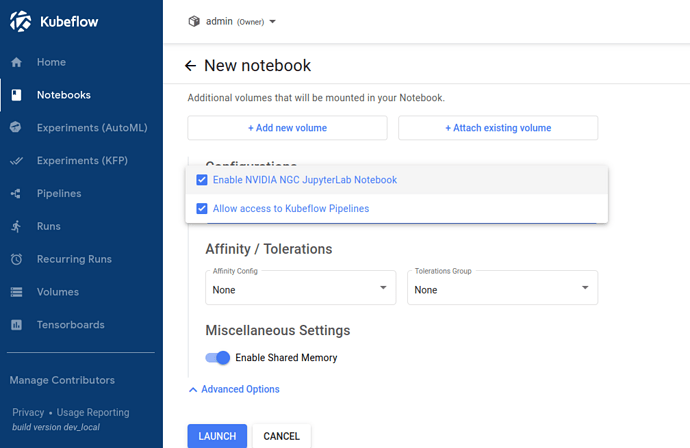Click the Pipelines graph icon

coord(16,193)
